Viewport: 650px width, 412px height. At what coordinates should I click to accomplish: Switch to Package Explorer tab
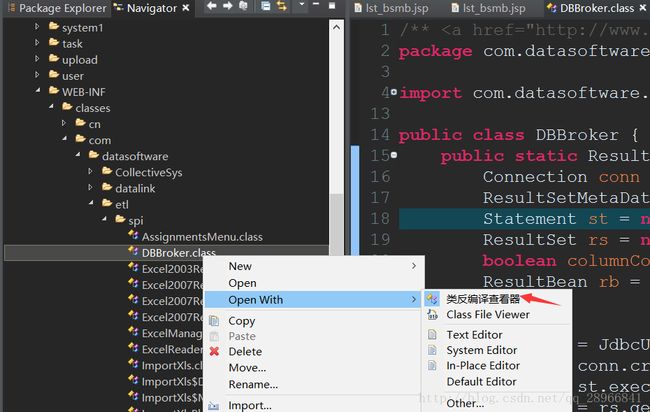click(x=57, y=8)
